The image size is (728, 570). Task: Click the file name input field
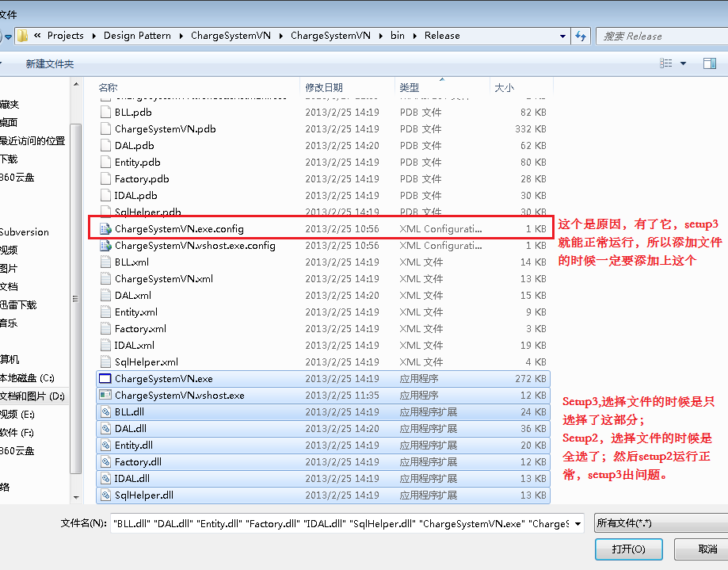point(341,524)
